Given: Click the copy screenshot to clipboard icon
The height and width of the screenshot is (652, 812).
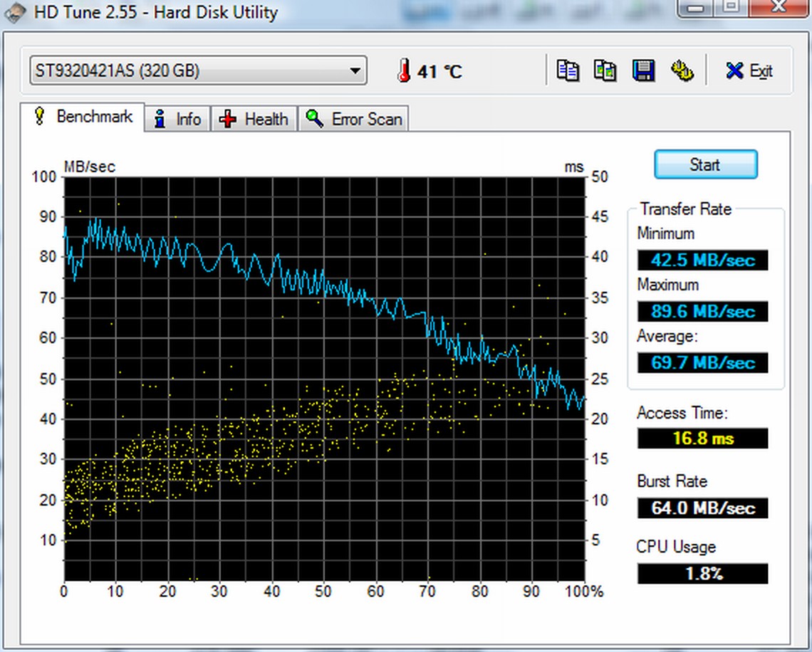Looking at the screenshot, I should (605, 70).
